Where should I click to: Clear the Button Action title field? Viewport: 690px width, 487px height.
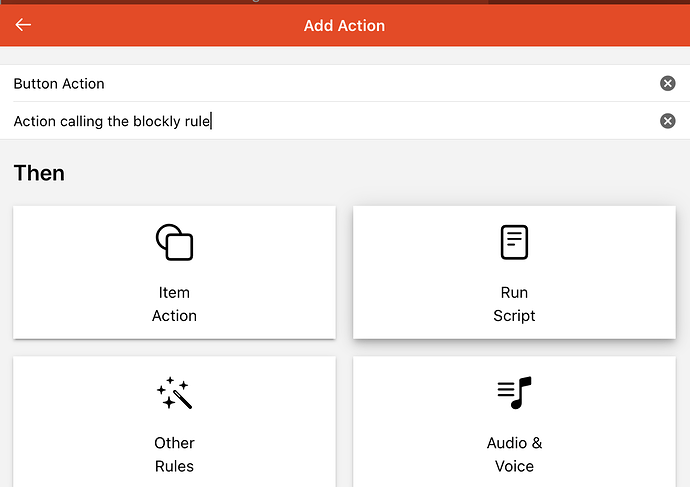pyautogui.click(x=668, y=83)
